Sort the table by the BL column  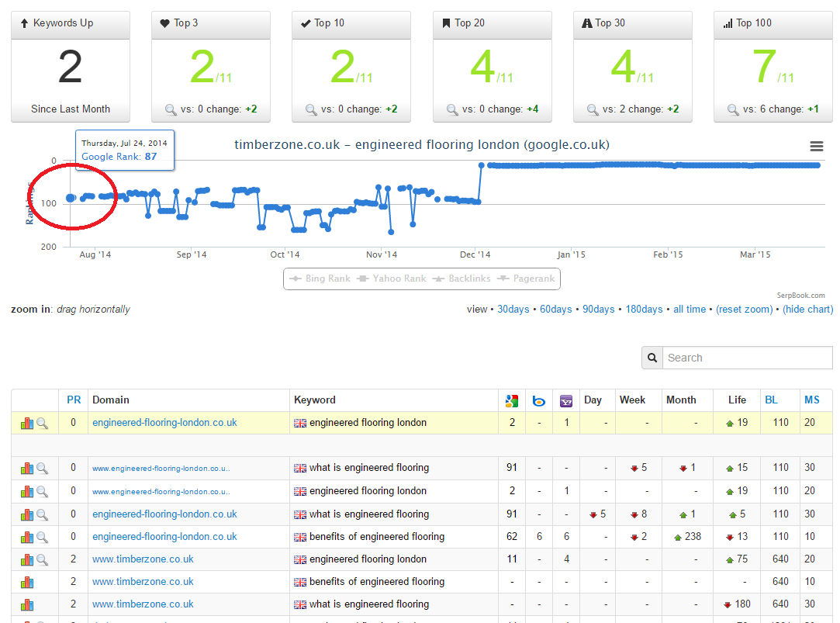click(772, 400)
